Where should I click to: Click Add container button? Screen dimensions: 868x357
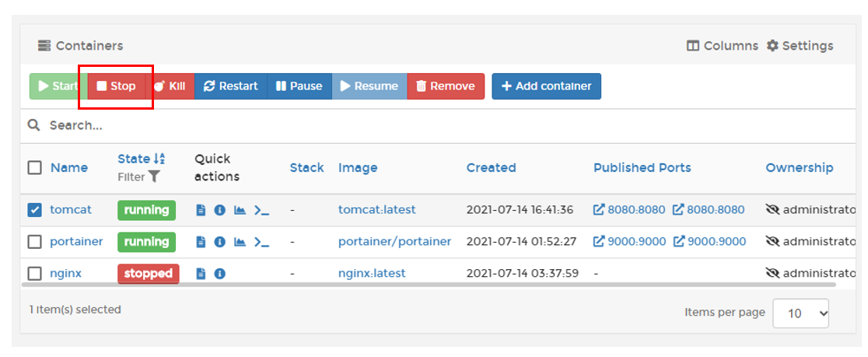546,86
